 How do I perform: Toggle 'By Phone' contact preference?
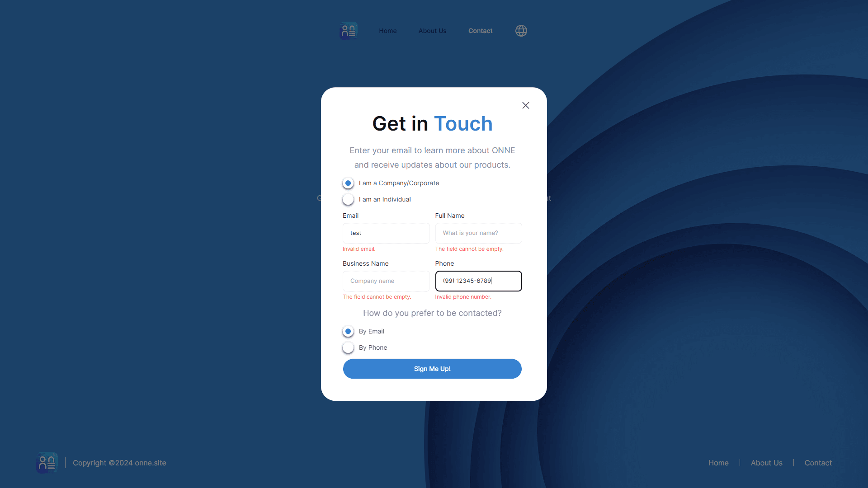348,347
